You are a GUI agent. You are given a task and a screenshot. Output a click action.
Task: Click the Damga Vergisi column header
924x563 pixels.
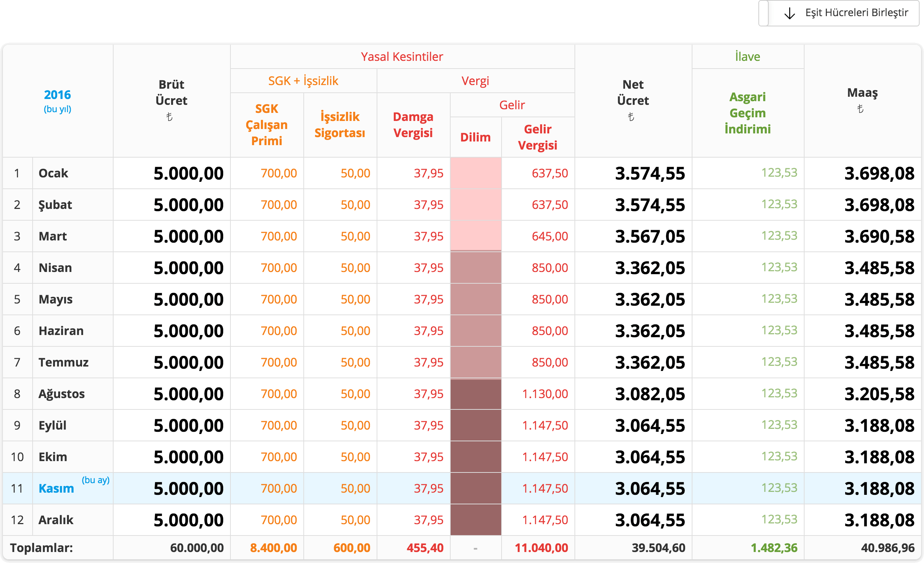coord(413,125)
